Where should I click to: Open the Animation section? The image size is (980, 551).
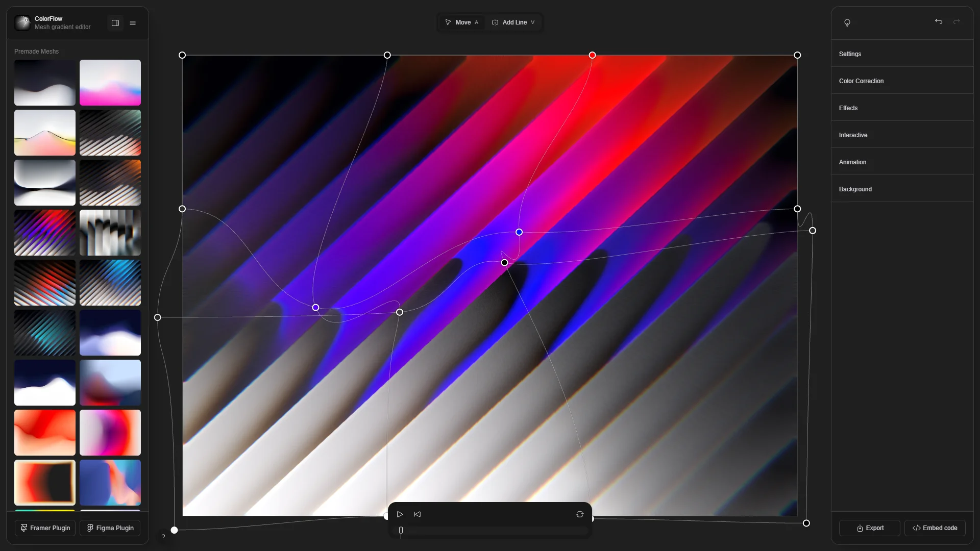coord(902,162)
